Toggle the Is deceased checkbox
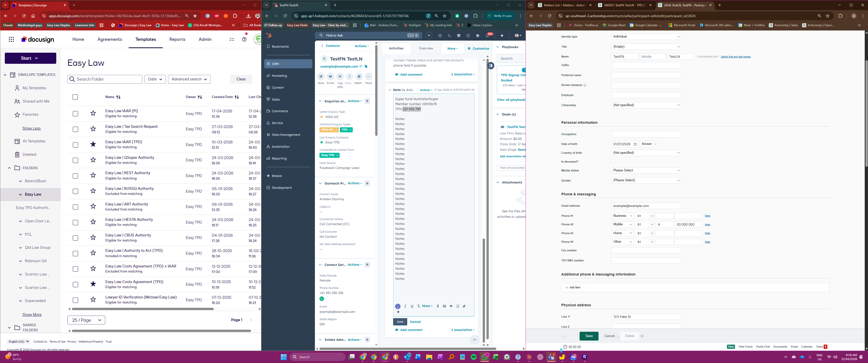This screenshot has height=363, width=868. 613,162
